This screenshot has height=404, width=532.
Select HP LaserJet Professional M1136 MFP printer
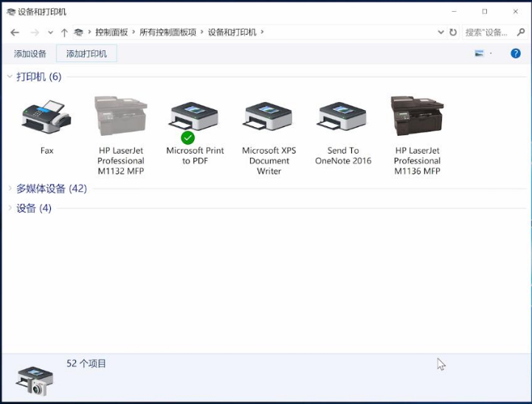(417, 117)
